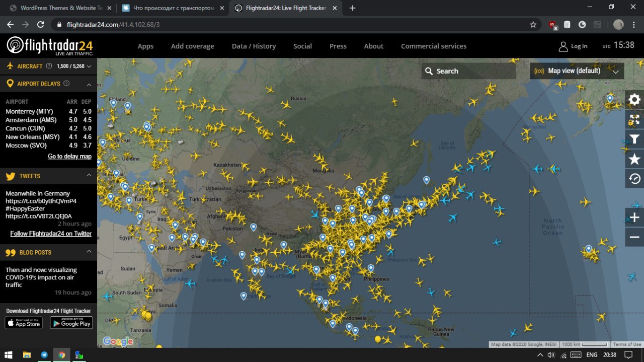Reload the page
Screen dimensions: 644x362
coord(41,24)
